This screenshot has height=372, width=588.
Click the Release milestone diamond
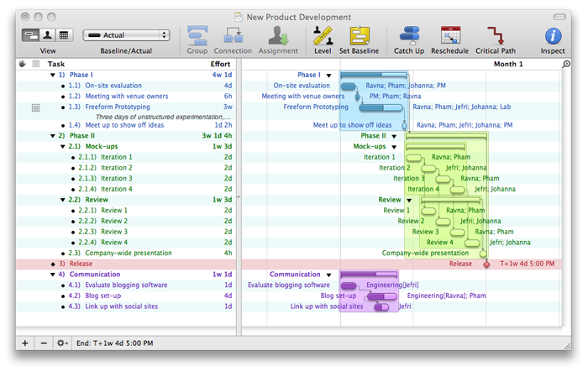(486, 265)
